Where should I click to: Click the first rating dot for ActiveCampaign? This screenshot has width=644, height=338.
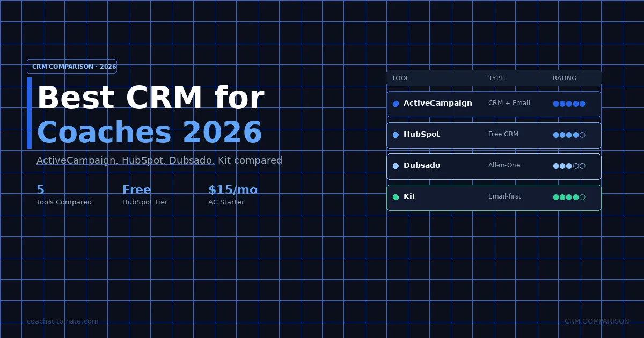click(x=555, y=104)
